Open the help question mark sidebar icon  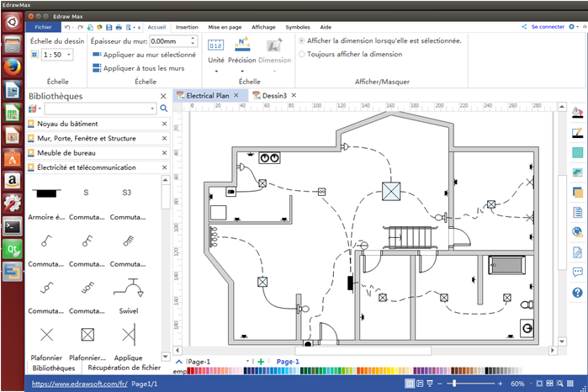tap(577, 293)
